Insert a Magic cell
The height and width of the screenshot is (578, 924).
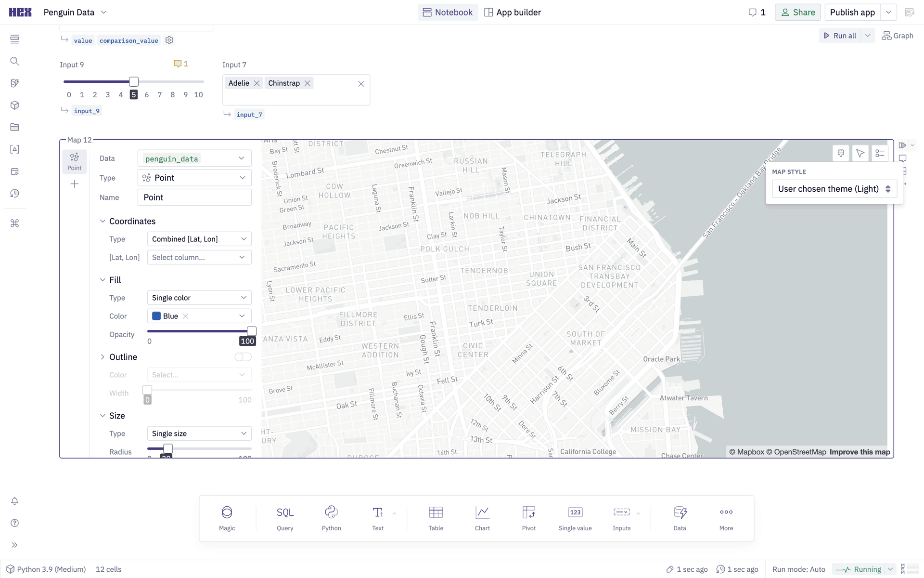[x=227, y=518]
